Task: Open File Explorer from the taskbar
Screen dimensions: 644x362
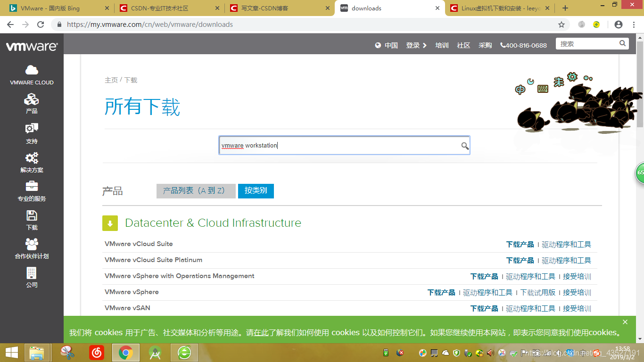Action: tap(37, 353)
